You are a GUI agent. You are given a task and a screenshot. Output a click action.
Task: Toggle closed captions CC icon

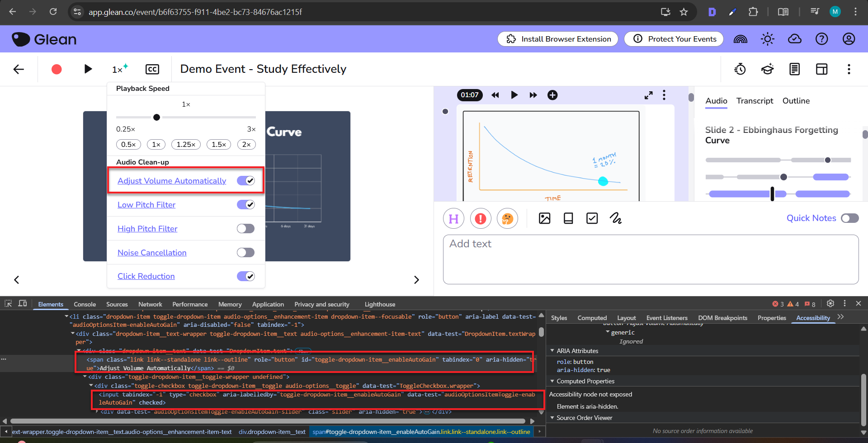tap(152, 69)
